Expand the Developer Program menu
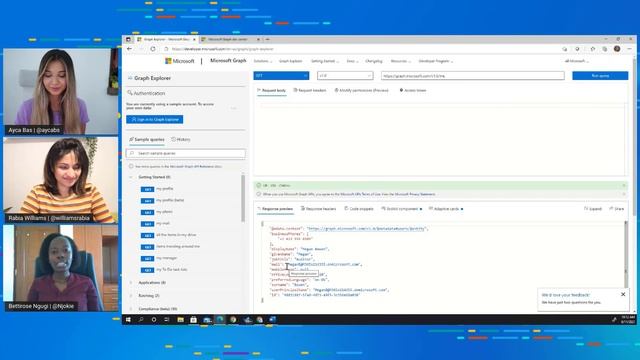This screenshot has height=360, width=640. point(436,61)
